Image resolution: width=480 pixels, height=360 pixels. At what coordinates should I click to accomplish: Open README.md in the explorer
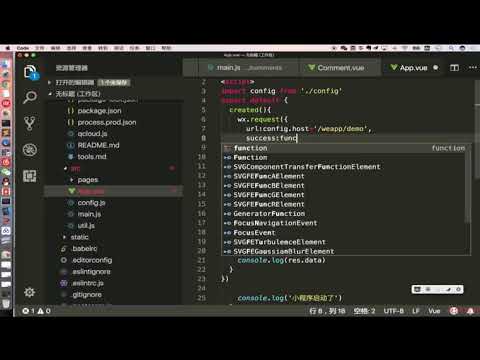98,145
